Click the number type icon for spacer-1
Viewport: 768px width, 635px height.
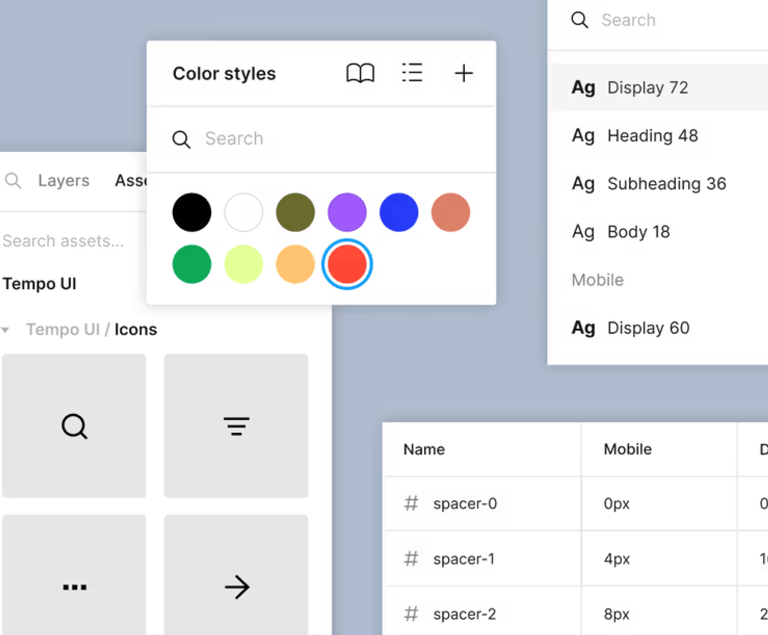click(x=411, y=559)
